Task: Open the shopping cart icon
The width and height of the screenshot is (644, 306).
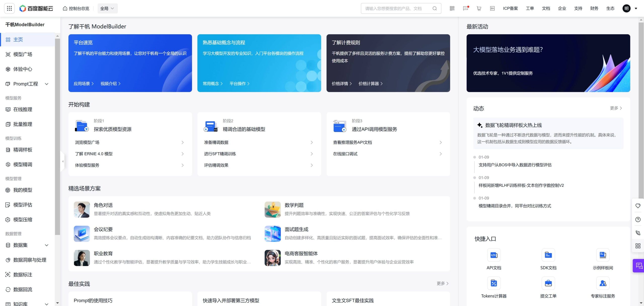Action: [x=479, y=8]
